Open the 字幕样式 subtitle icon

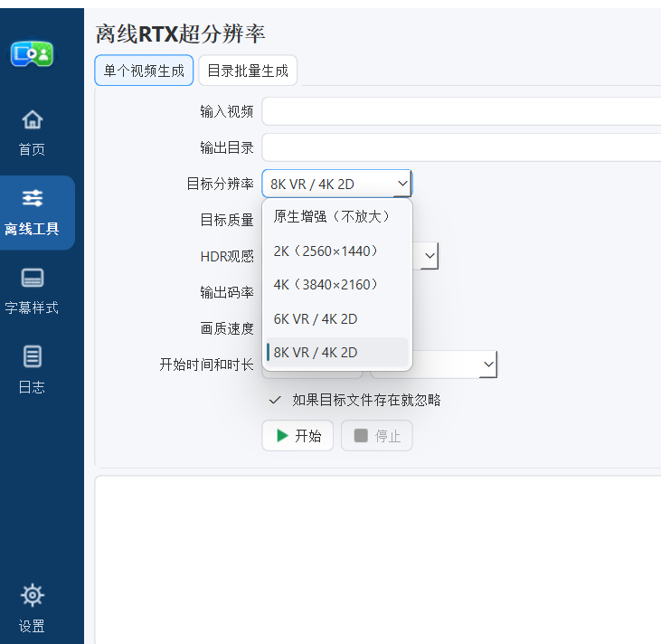[32, 278]
